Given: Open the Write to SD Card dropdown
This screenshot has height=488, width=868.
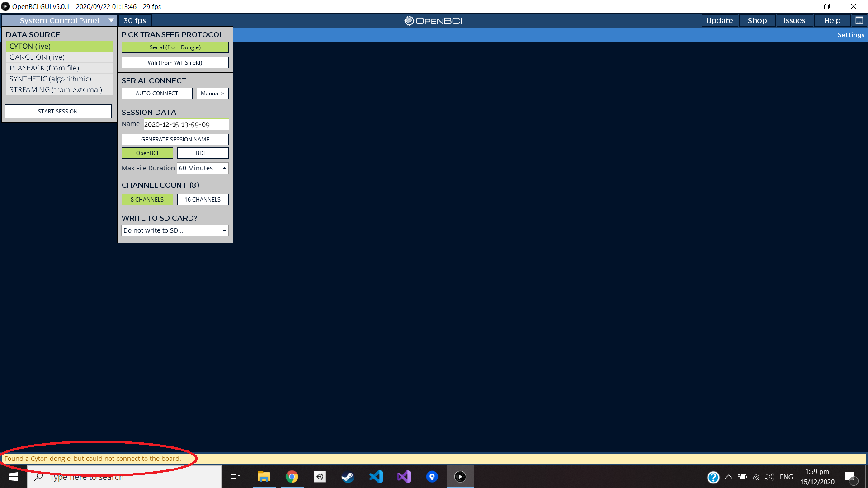Looking at the screenshot, I should (x=175, y=230).
